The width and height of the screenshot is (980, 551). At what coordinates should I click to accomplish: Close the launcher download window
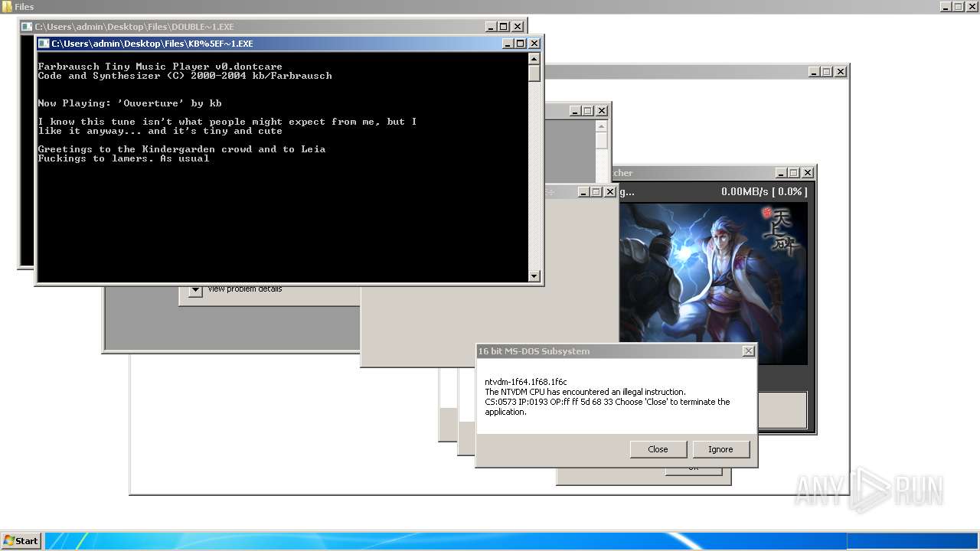(x=808, y=173)
